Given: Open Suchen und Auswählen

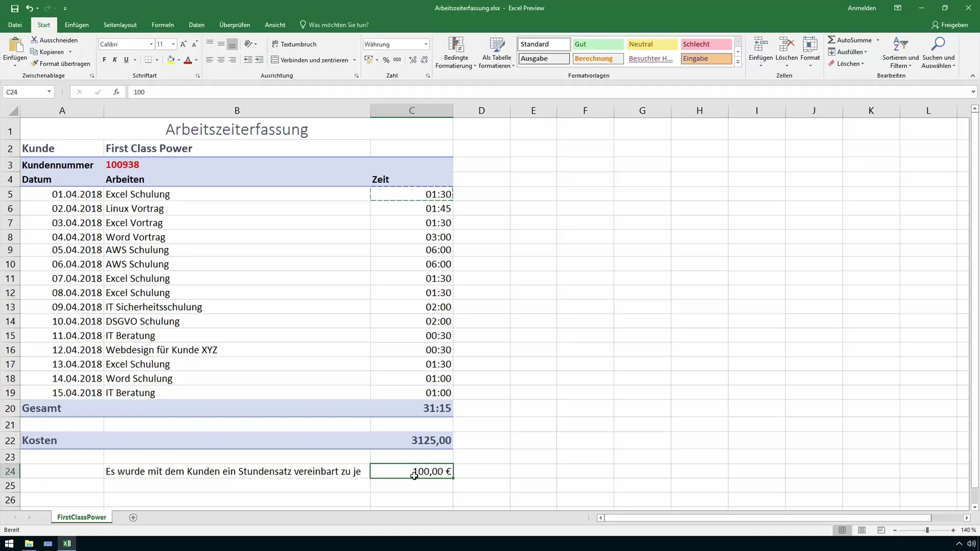Looking at the screenshot, I should [x=938, y=53].
